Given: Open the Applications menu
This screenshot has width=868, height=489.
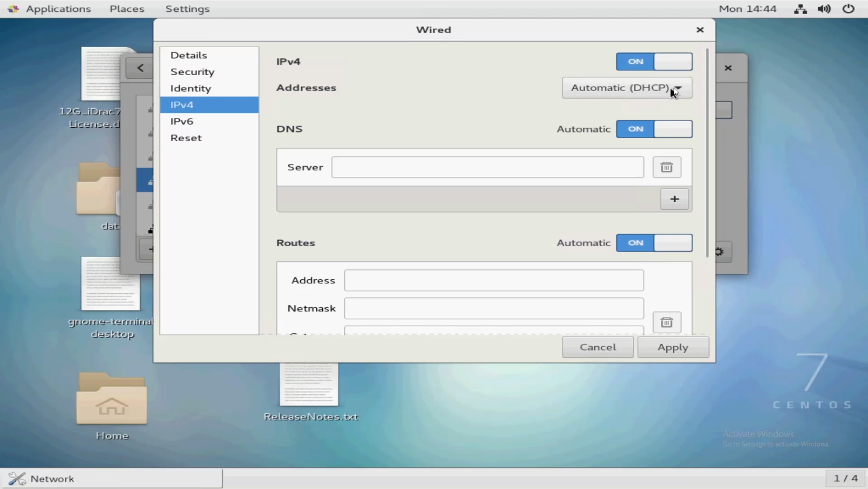Looking at the screenshot, I should click(58, 9).
